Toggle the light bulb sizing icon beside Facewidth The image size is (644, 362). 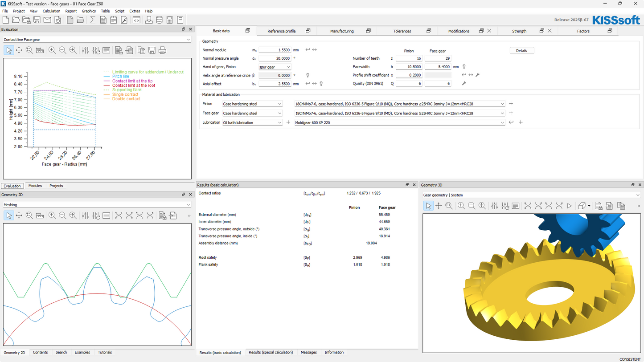coord(464,67)
